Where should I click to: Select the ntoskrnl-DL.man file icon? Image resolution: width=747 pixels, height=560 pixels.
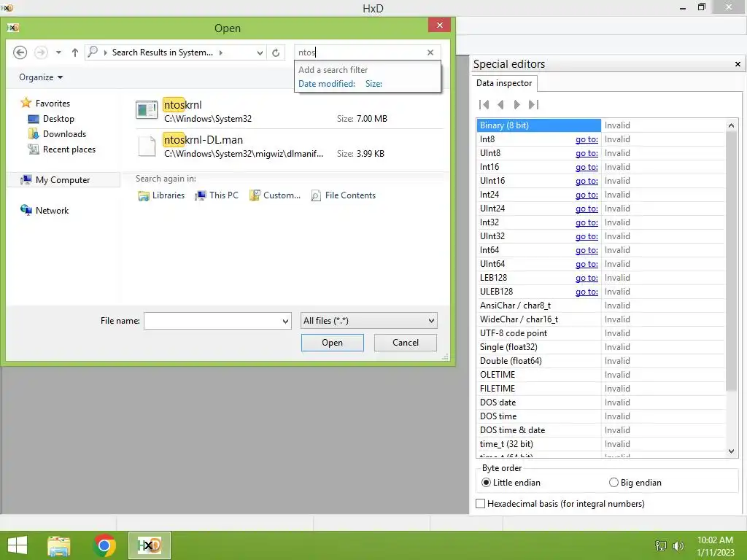coord(147,146)
